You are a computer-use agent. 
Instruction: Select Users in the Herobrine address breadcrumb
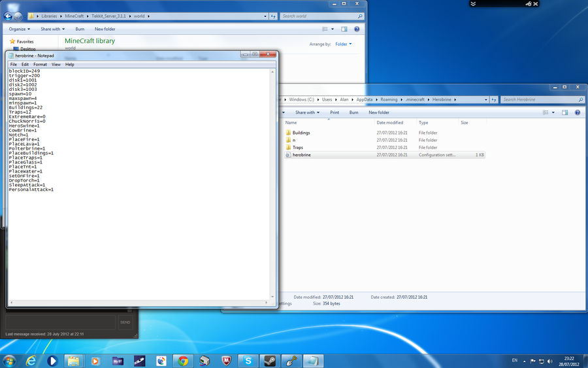click(327, 100)
